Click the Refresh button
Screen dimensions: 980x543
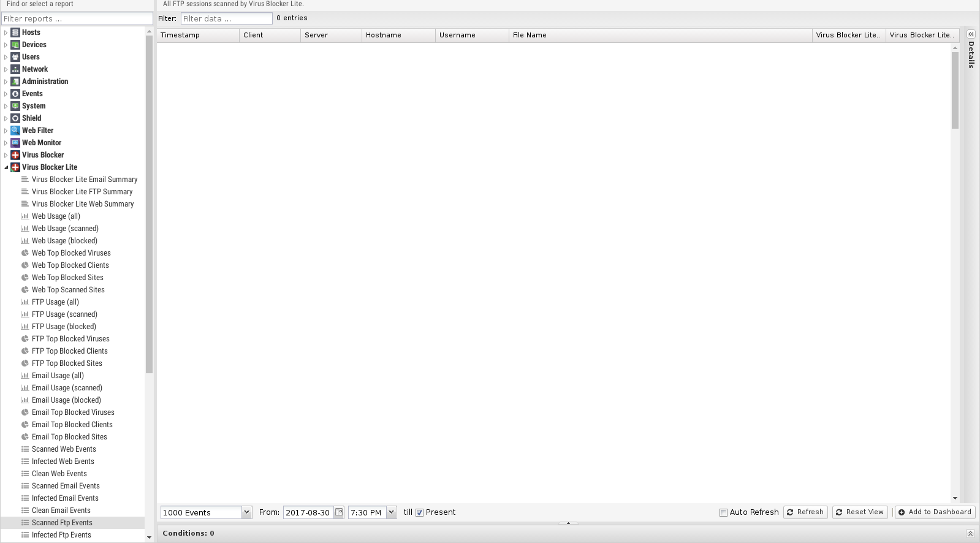805,512
